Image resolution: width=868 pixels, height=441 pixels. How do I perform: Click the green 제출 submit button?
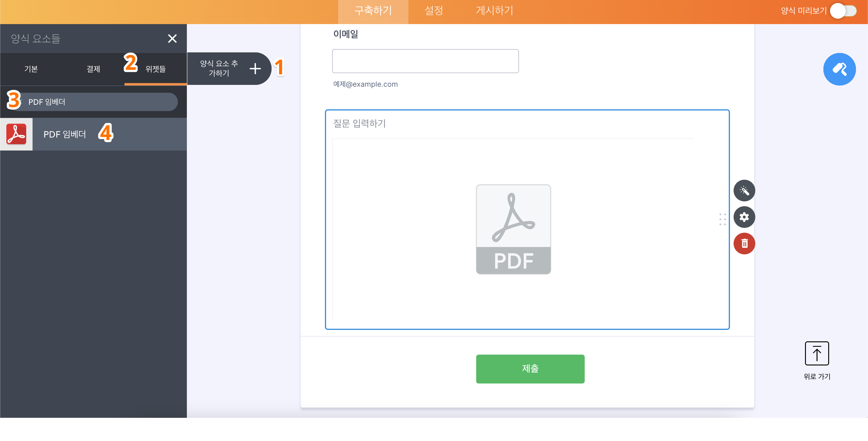coord(530,369)
